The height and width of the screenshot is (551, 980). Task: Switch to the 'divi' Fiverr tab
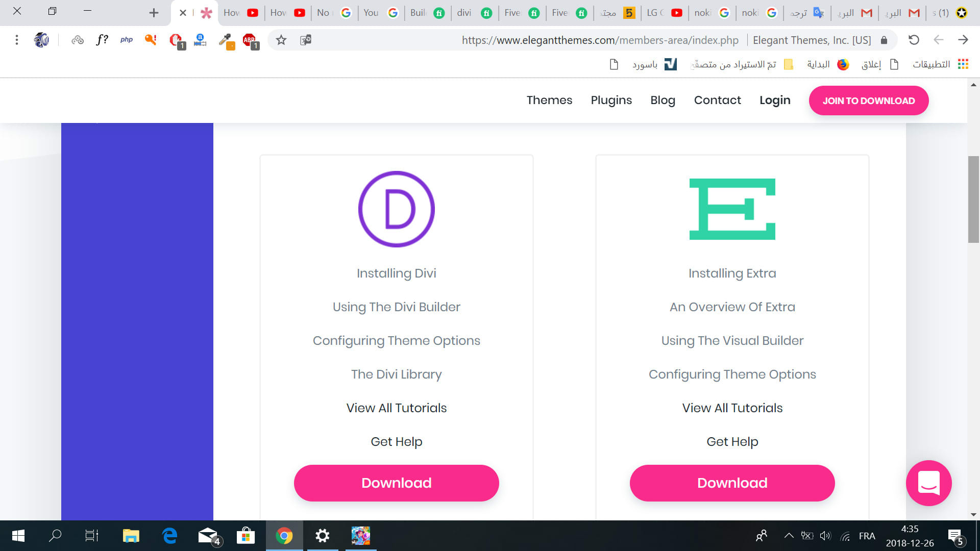(474, 13)
